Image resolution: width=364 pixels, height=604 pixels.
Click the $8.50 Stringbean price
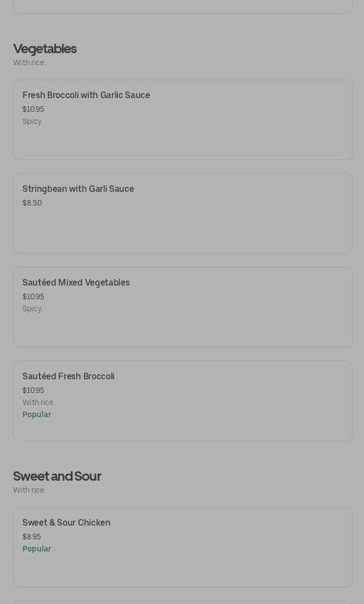(32, 203)
